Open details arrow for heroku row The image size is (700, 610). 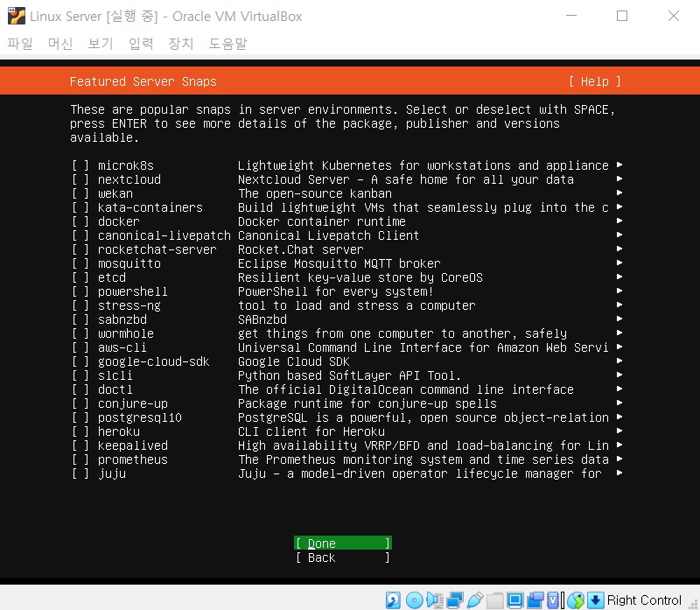(619, 431)
